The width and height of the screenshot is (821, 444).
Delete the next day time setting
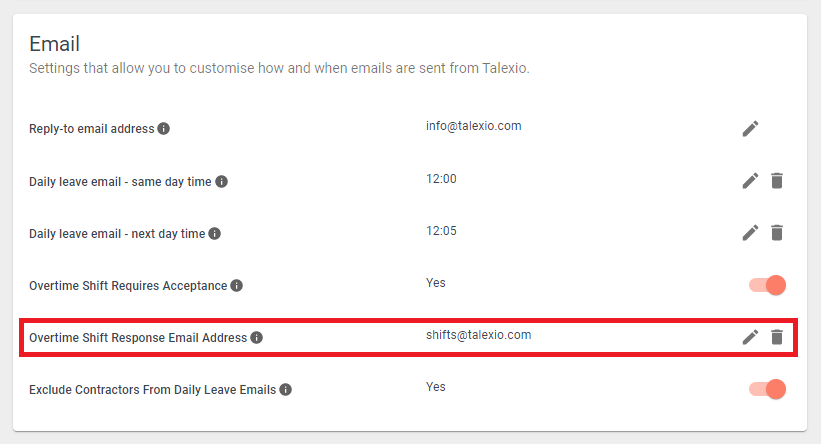point(777,232)
